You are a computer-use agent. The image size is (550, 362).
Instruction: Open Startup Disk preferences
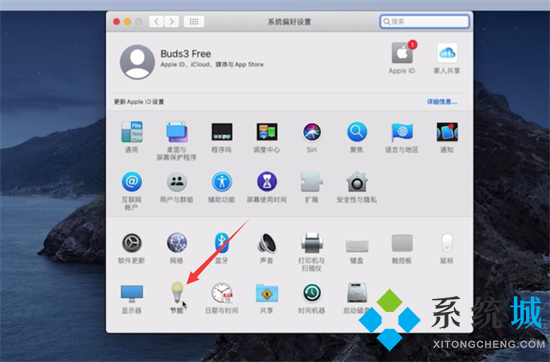[357, 293]
